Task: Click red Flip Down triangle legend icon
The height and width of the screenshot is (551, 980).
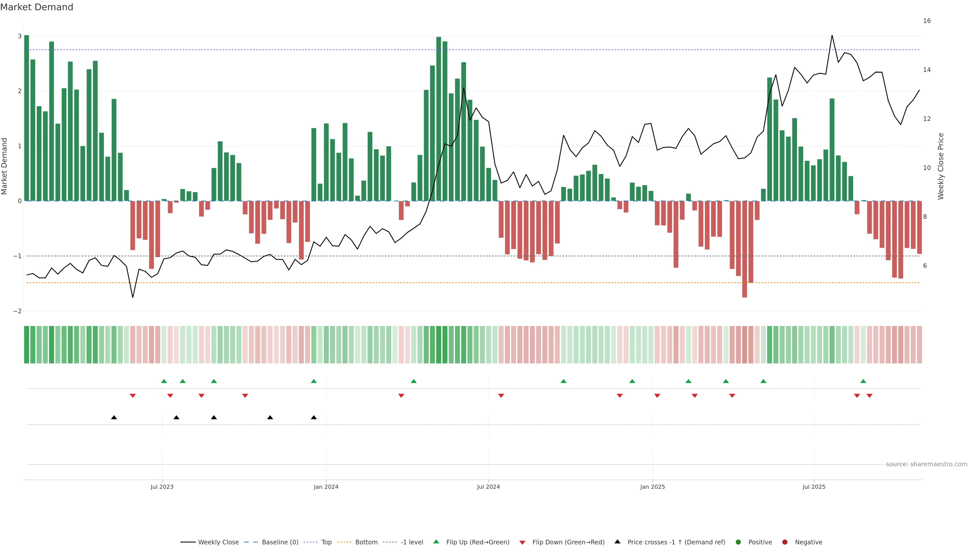Action: [522, 543]
